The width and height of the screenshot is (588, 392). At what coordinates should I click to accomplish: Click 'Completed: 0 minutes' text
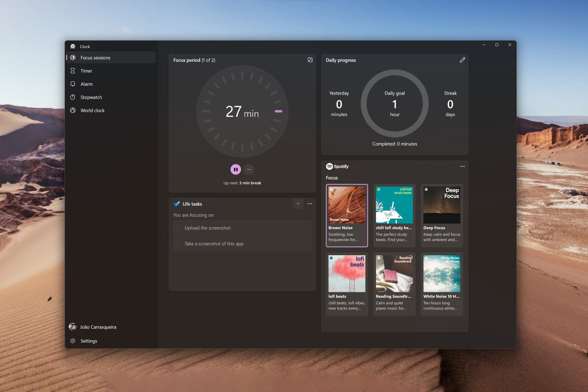(395, 144)
